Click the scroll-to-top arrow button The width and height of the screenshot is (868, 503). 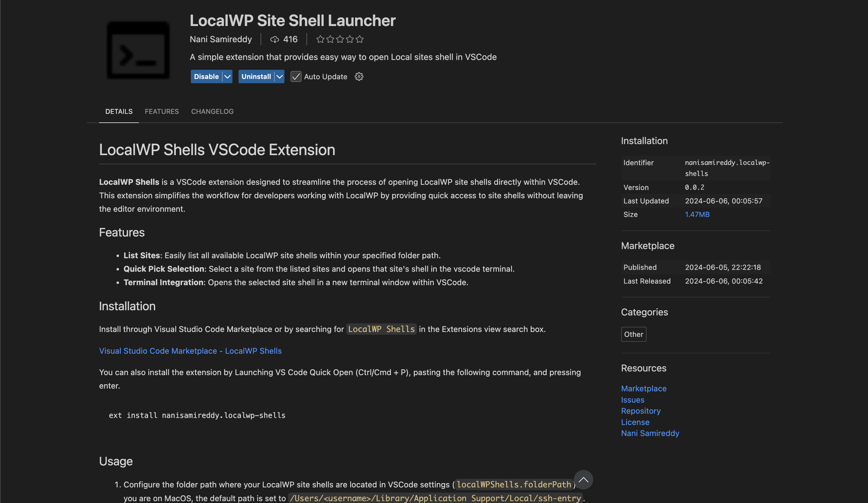coord(583,479)
